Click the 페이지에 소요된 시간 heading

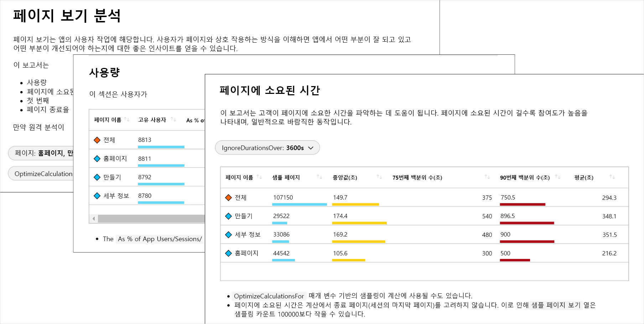click(270, 90)
